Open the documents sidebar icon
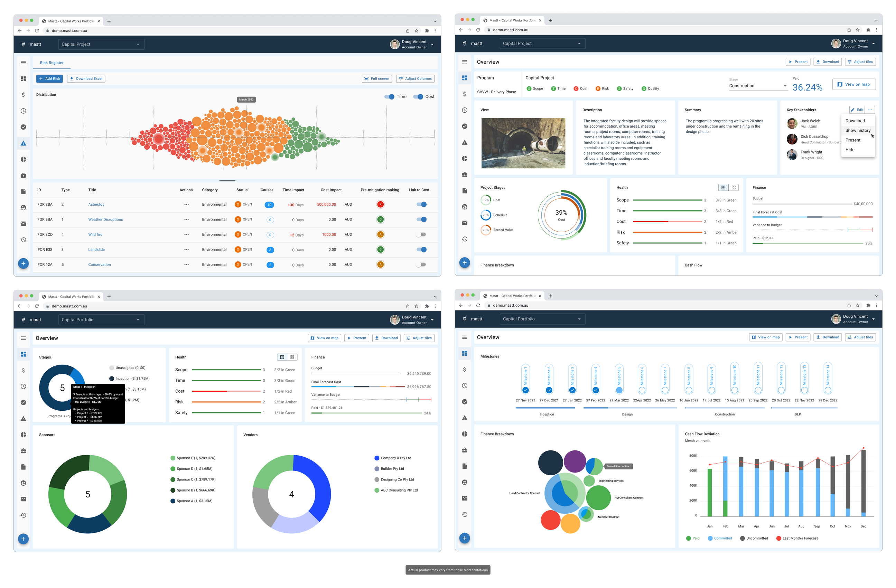The width and height of the screenshot is (896, 588). click(x=24, y=191)
